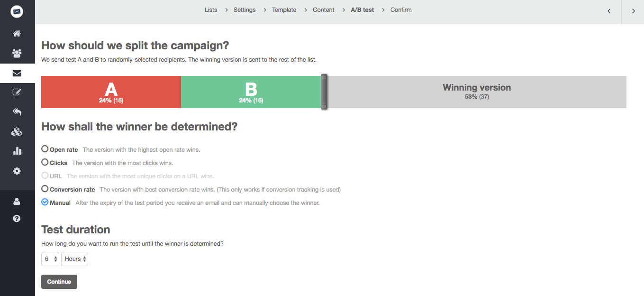Click the "How shall the winner be determined?" heading

click(x=139, y=127)
